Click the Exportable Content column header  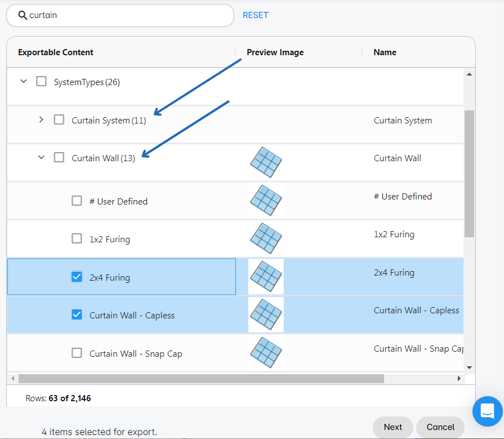point(56,52)
